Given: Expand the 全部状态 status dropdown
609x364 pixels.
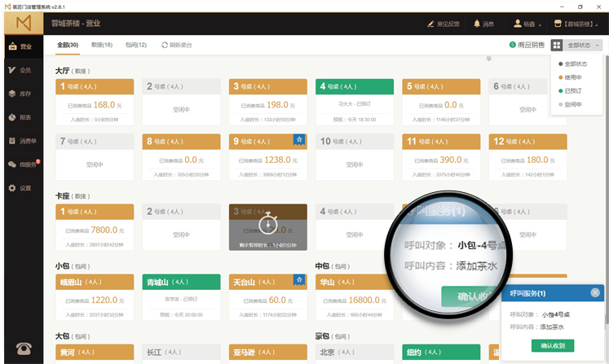Looking at the screenshot, I should pos(584,46).
